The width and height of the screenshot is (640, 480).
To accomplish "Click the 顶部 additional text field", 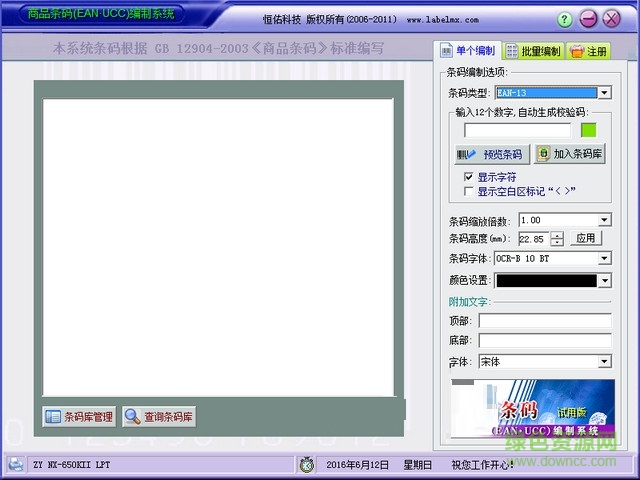I will 545,321.
